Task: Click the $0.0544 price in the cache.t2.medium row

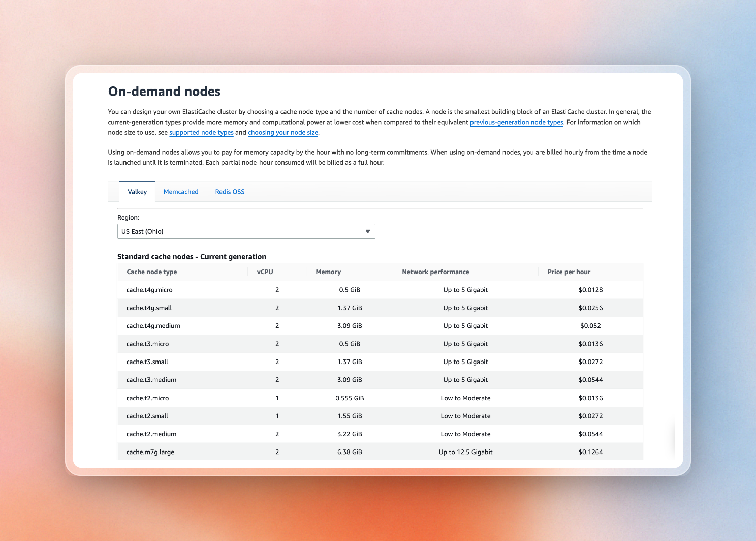Action: (590, 434)
